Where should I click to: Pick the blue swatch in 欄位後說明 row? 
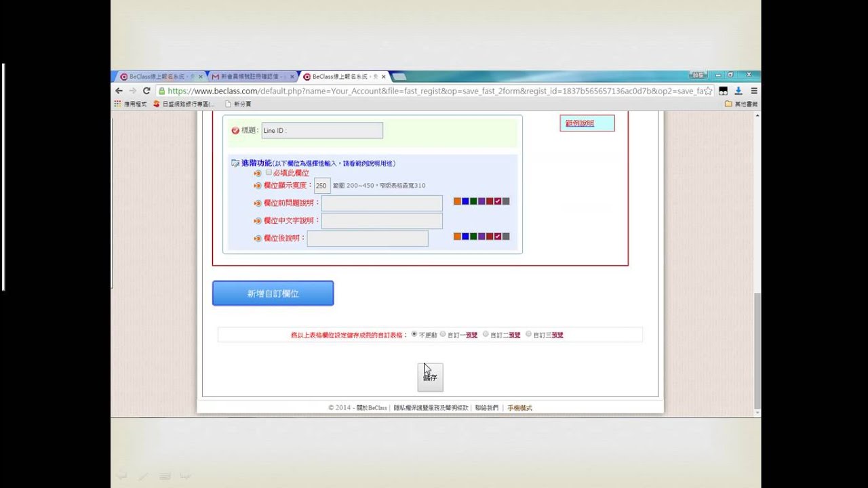(x=465, y=237)
